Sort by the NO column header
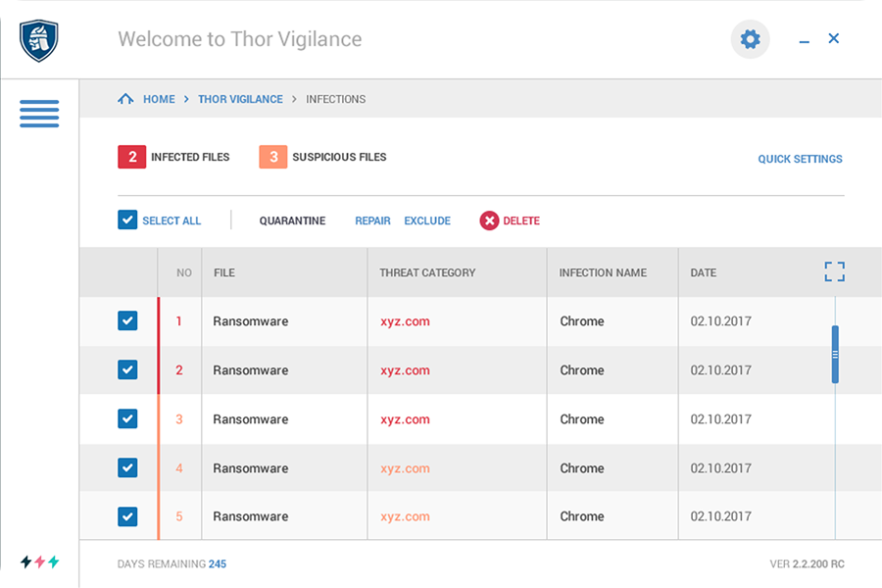The height and width of the screenshot is (588, 882). 184,272
